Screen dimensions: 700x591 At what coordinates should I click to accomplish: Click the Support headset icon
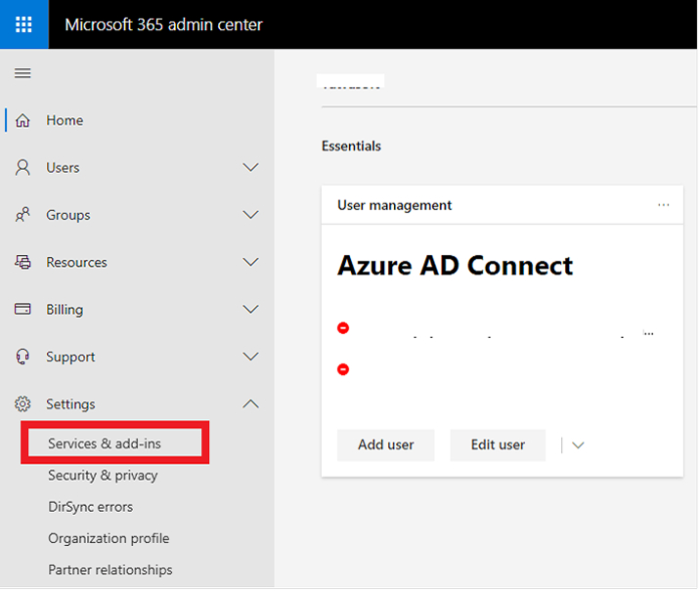[x=22, y=357]
